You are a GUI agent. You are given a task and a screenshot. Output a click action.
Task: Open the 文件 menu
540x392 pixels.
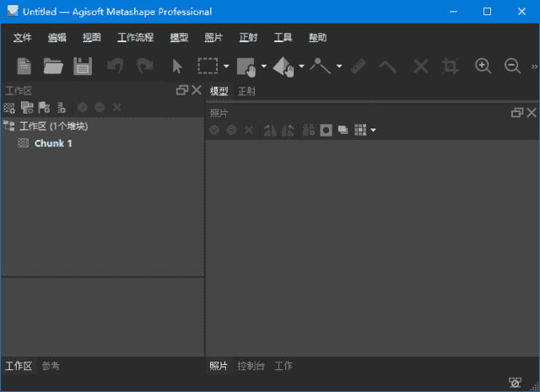pos(23,38)
